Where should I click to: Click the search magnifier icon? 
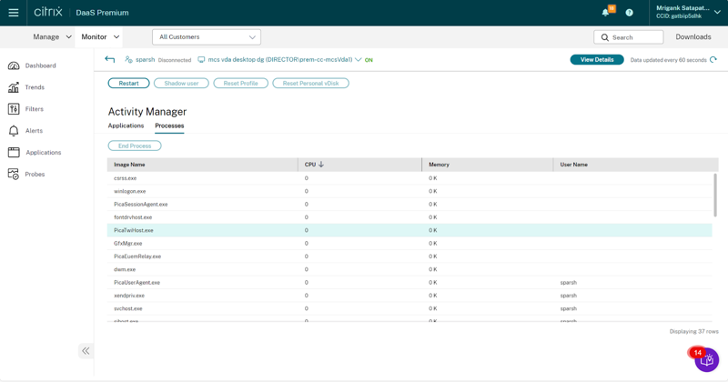point(604,37)
